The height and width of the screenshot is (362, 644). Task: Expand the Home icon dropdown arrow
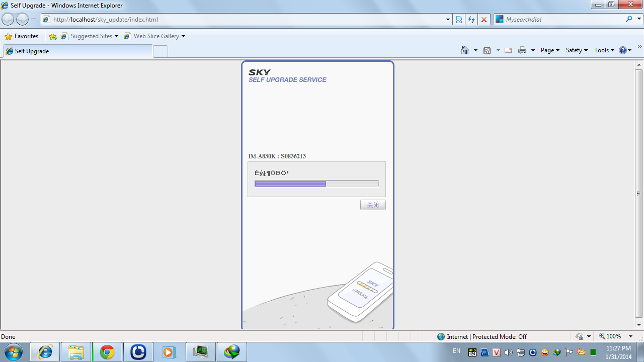pos(475,50)
